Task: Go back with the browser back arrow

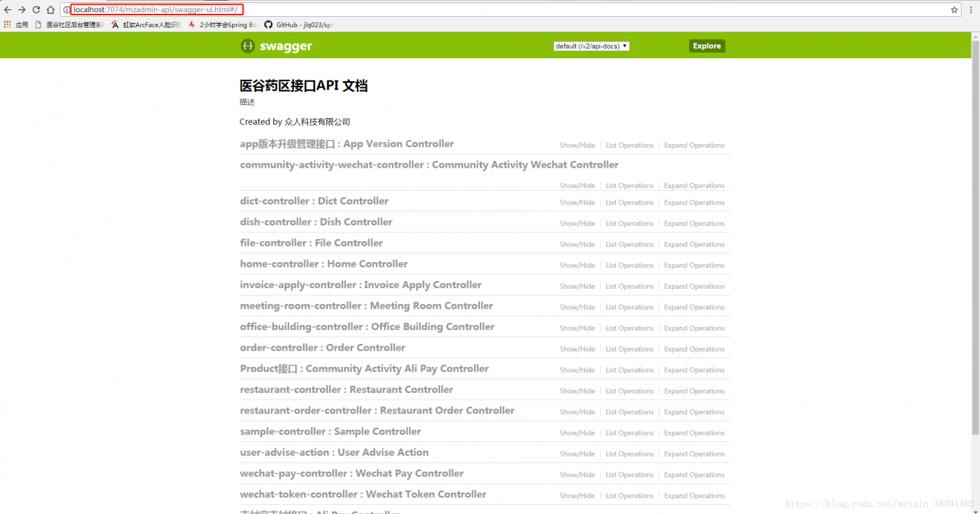Action: click(x=8, y=10)
